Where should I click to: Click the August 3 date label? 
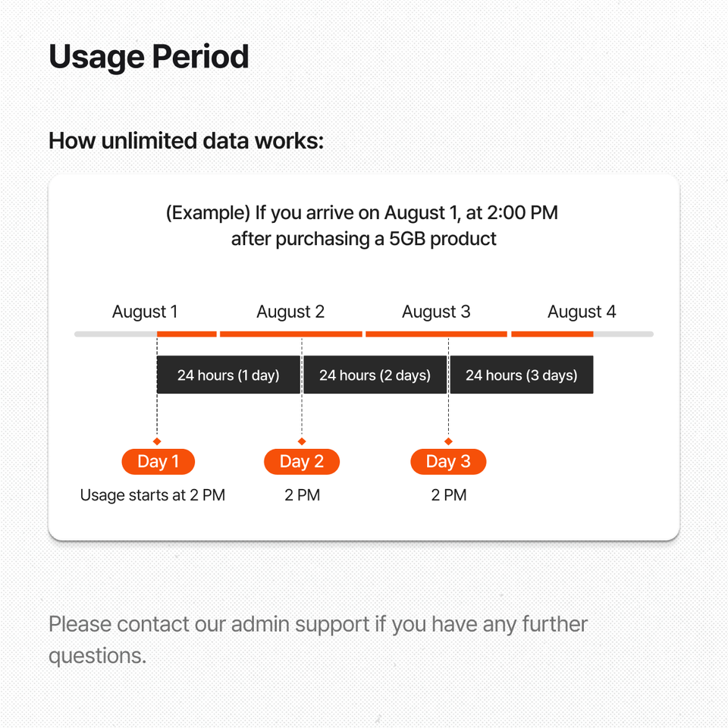click(x=436, y=312)
